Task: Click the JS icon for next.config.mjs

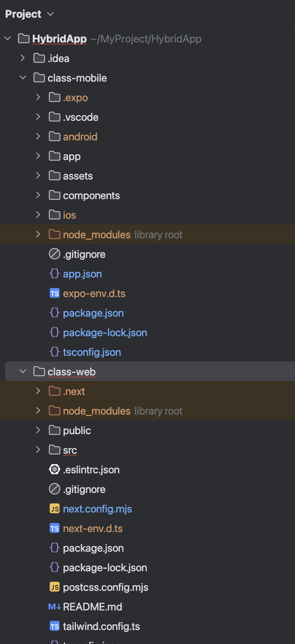Action: click(x=55, y=509)
